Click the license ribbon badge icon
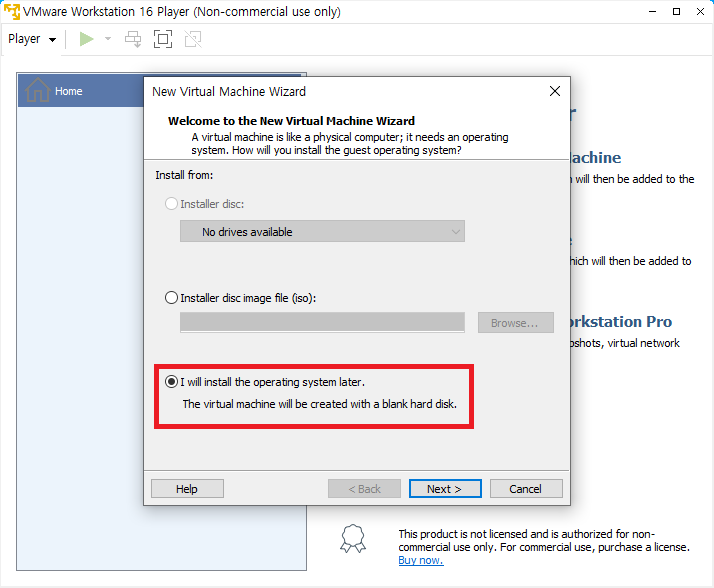Viewport: 714px width, 588px height. [x=353, y=538]
